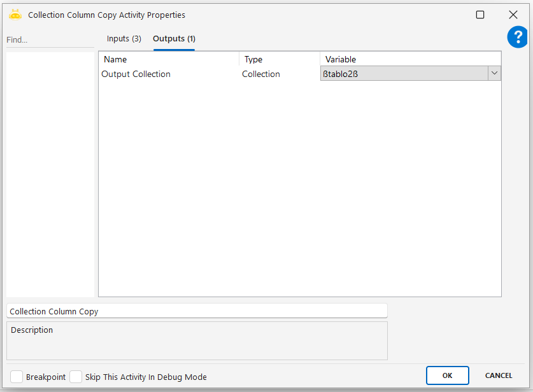Enable the Breakpoint checkbox
Screen dimensions: 533x392
click(x=17, y=377)
